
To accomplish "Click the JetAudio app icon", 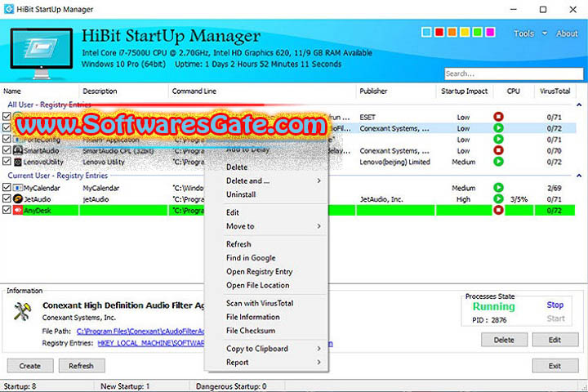I will click(18, 198).
